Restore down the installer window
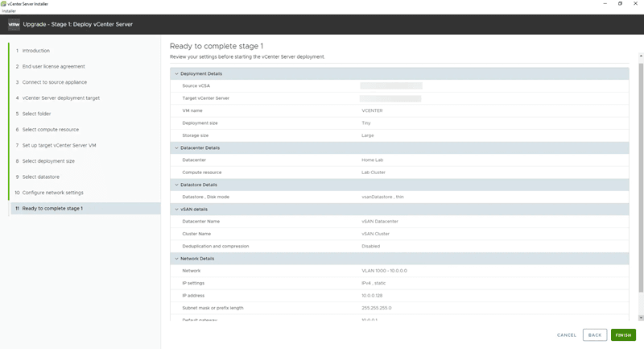 pyautogui.click(x=620, y=4)
